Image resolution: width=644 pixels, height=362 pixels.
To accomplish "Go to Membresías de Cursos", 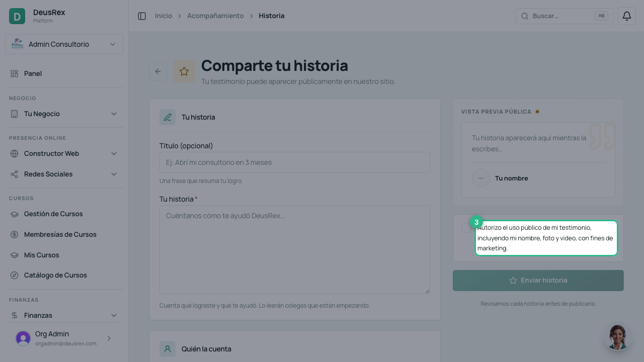I will [x=64, y=234].
